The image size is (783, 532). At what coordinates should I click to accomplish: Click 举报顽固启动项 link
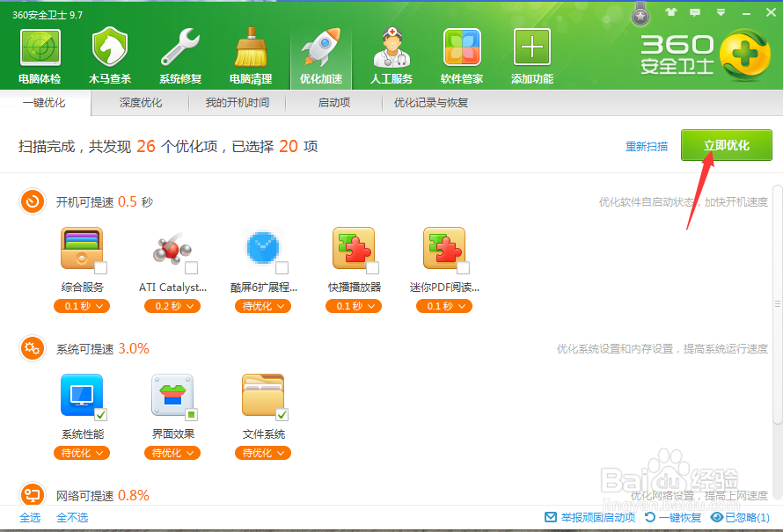pos(589,518)
